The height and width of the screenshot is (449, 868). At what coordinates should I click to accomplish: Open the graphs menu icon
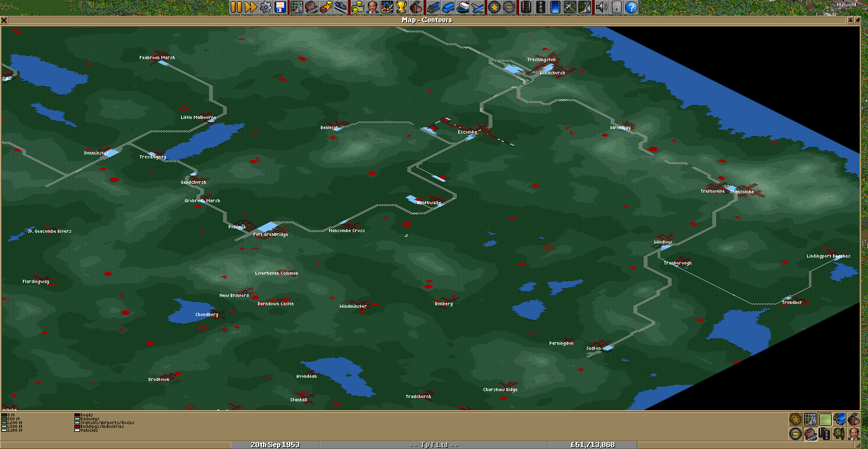click(386, 8)
